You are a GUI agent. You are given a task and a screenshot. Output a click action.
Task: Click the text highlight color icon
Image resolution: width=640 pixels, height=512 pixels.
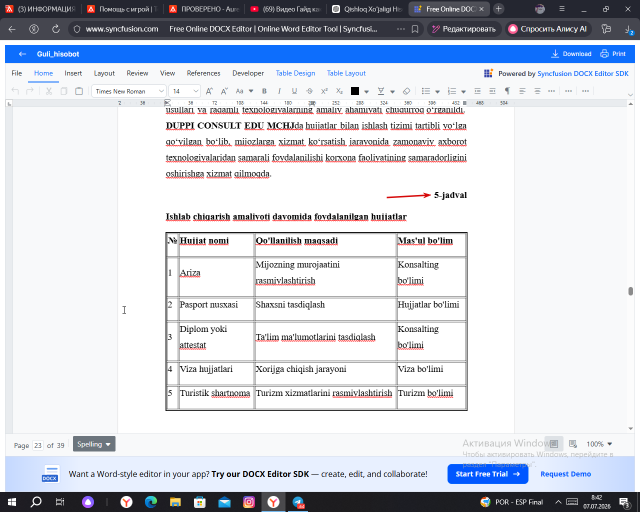[381, 91]
